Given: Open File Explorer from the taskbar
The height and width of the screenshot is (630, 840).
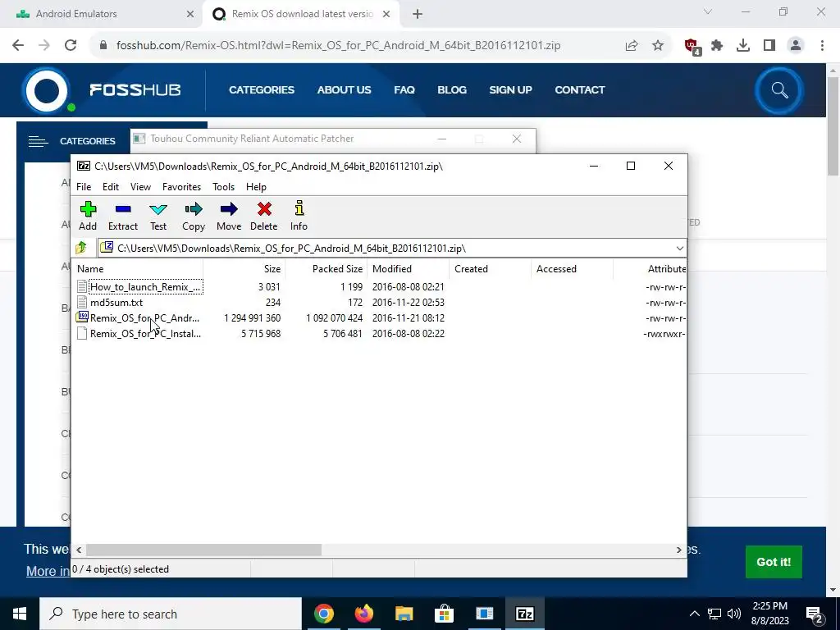Looking at the screenshot, I should pos(404,614).
